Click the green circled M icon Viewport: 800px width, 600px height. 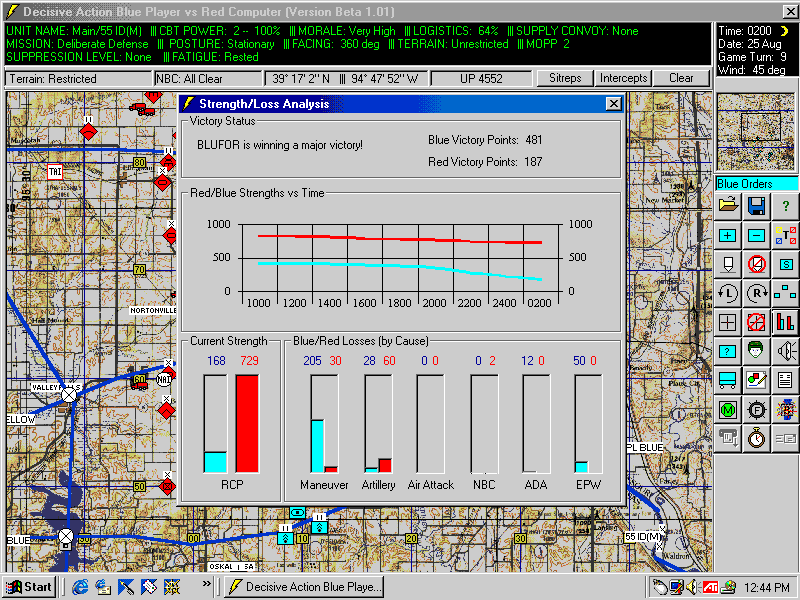pos(728,410)
